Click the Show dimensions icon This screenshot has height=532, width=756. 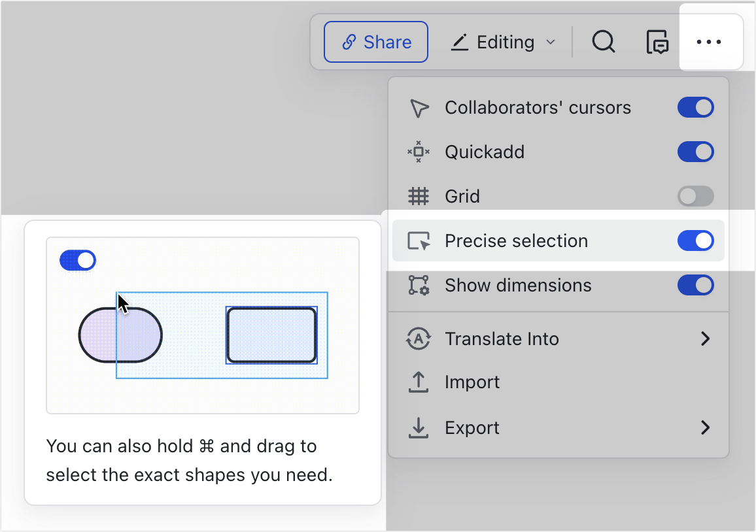pyautogui.click(x=418, y=286)
